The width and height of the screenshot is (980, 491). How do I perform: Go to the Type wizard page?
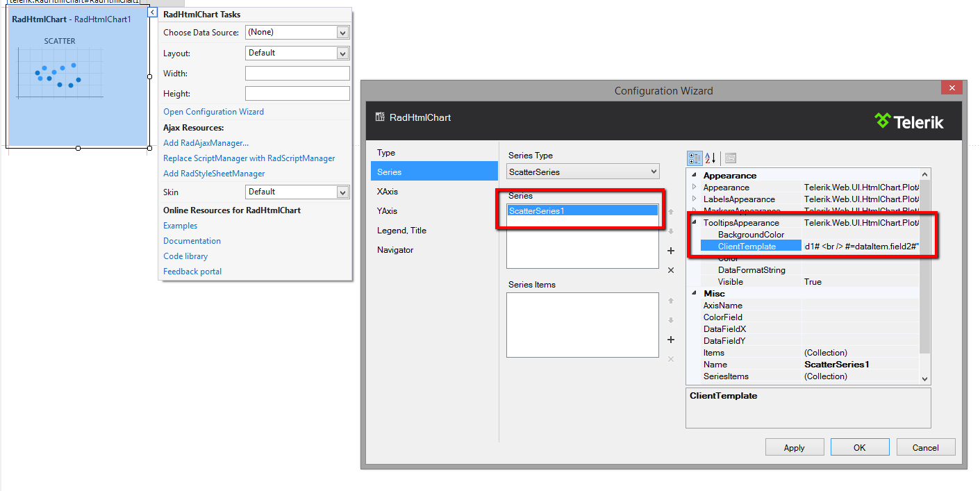[x=434, y=153]
